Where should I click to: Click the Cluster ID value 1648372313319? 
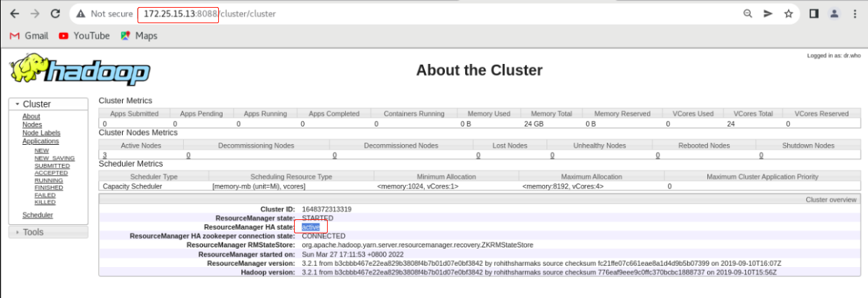click(x=326, y=209)
